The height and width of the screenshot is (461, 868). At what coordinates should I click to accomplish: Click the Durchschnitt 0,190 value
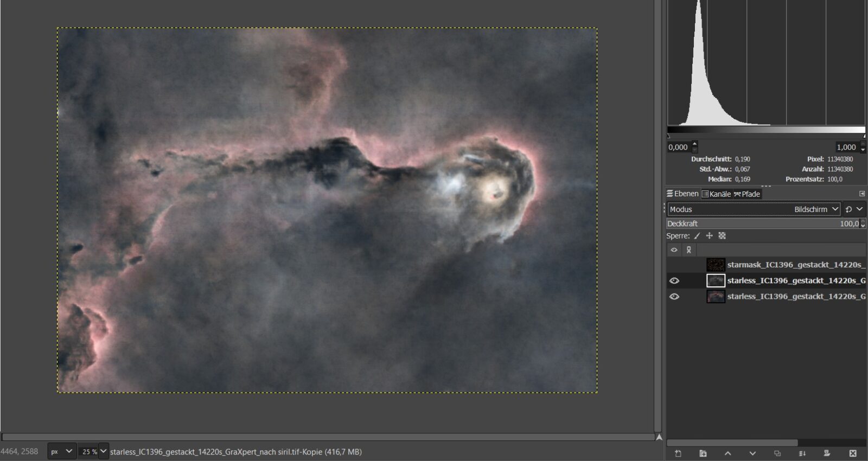[743, 159]
